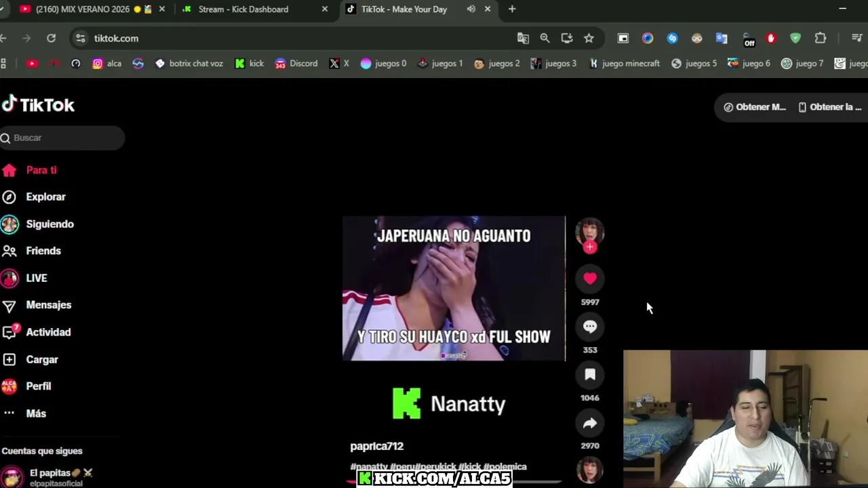Click the Obtener la... button

tap(830, 107)
